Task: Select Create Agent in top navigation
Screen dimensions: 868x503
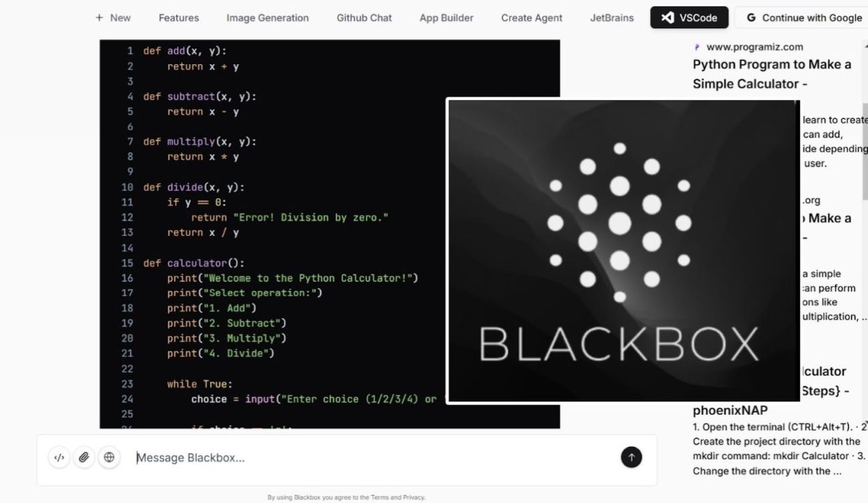Action: [x=531, y=18]
